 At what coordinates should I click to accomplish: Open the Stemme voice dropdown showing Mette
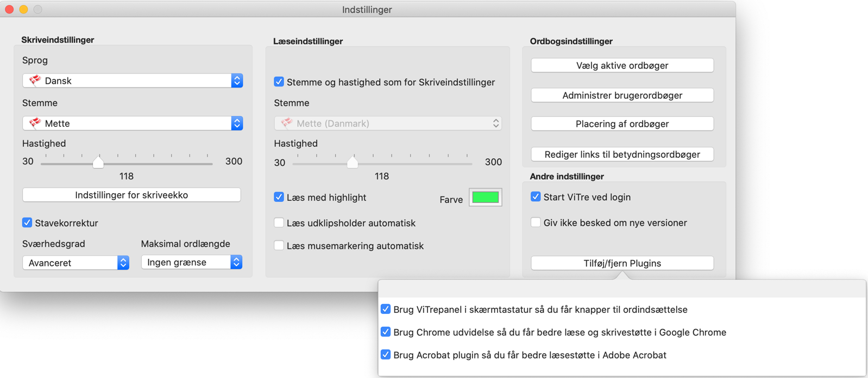point(132,123)
